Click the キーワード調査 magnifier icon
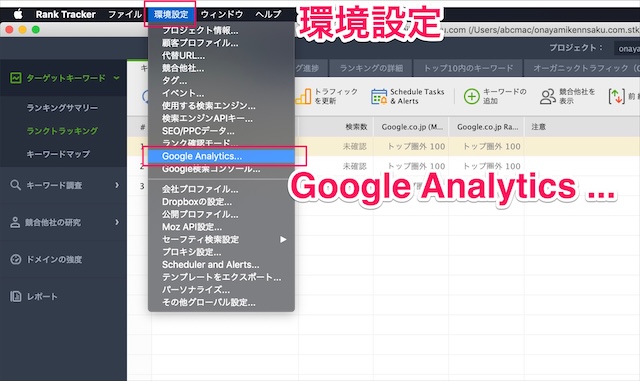The image size is (640, 381). coord(16,185)
